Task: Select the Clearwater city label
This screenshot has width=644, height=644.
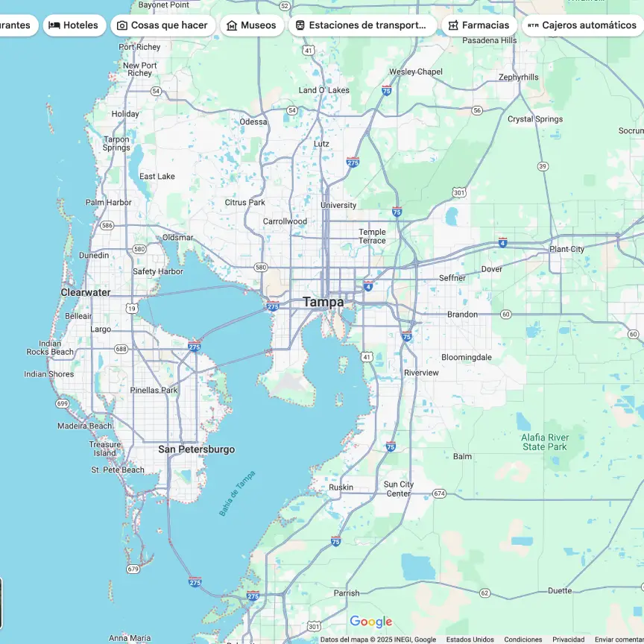Action: (x=86, y=292)
